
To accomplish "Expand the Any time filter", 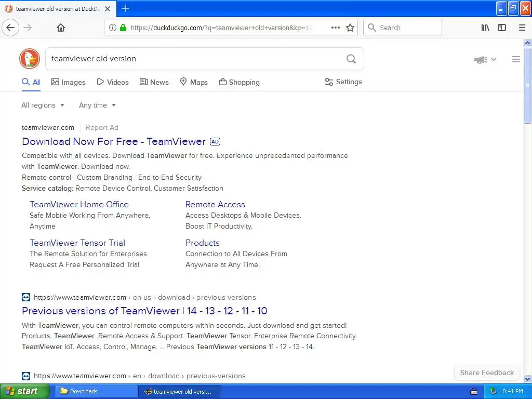I will click(97, 105).
